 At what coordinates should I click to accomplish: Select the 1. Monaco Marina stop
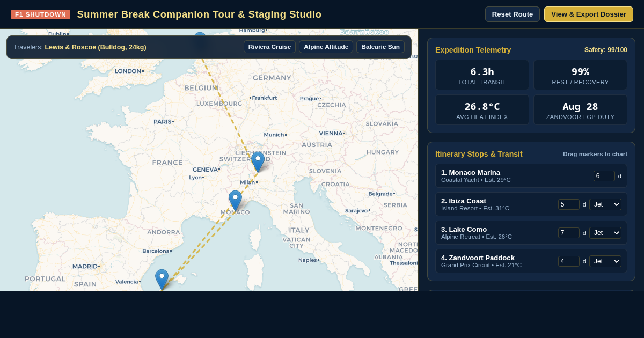(531, 176)
